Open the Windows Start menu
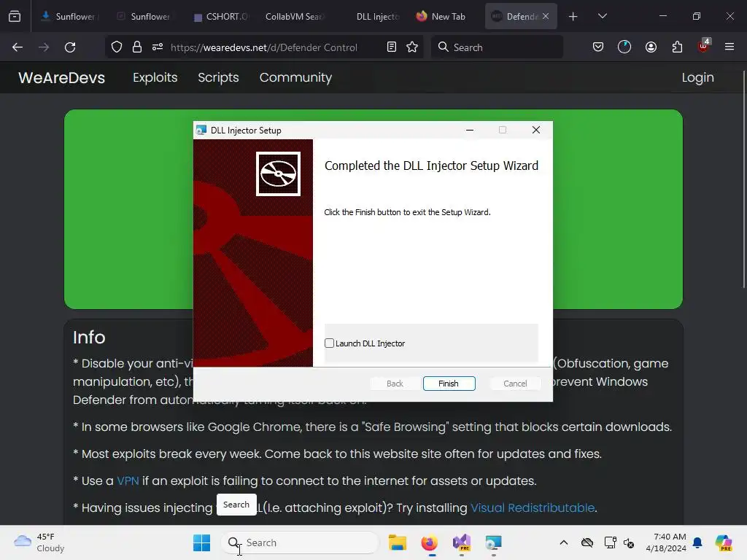The height and width of the screenshot is (560, 747). coord(201,542)
